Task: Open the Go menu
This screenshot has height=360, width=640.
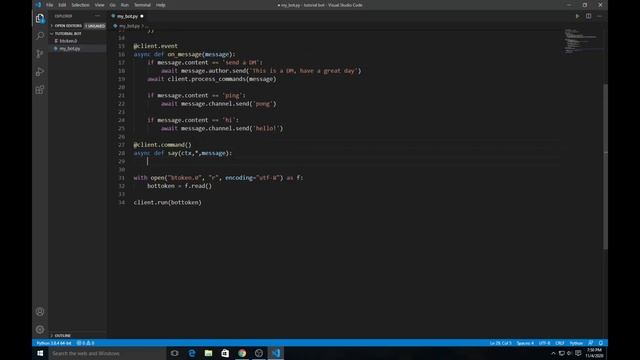Action: coord(112,5)
